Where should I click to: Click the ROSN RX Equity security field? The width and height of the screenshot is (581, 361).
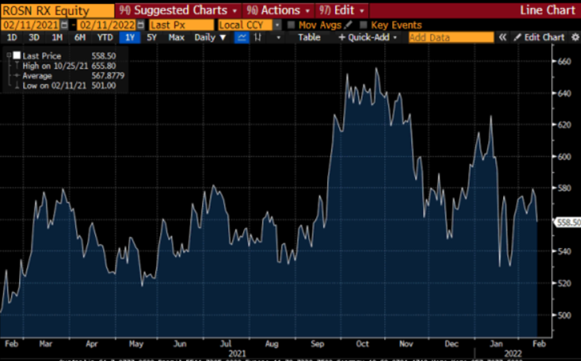point(58,11)
